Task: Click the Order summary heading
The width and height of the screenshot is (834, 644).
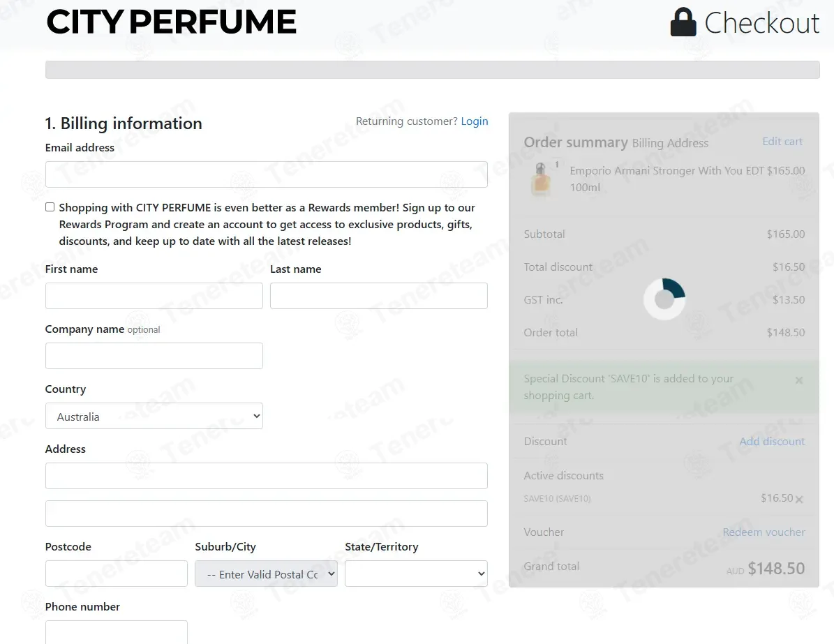Action: point(576,142)
